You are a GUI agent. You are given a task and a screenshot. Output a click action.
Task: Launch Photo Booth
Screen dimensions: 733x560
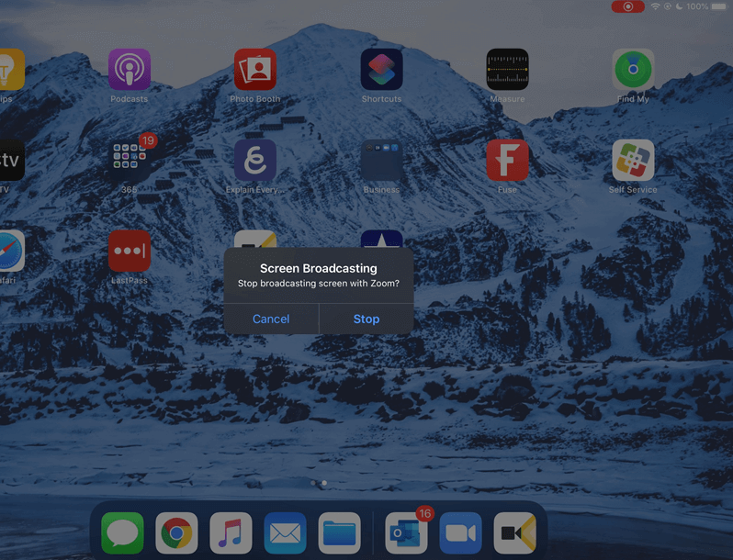[x=255, y=69]
